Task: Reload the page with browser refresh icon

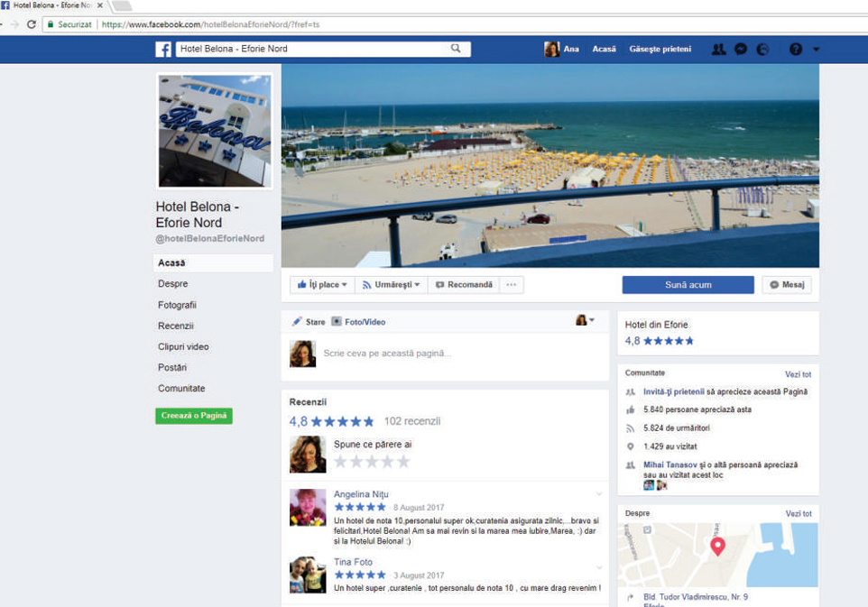Action: [32, 24]
